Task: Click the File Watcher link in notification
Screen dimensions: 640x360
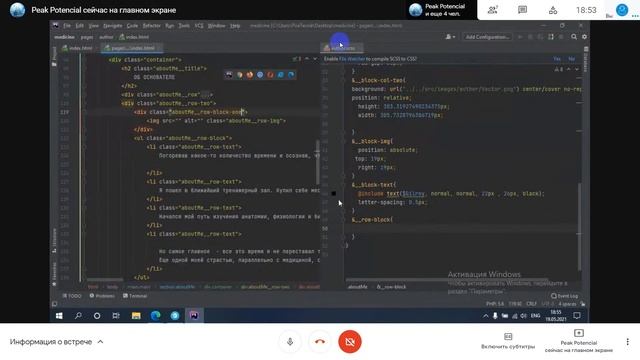Action: [x=351, y=59]
